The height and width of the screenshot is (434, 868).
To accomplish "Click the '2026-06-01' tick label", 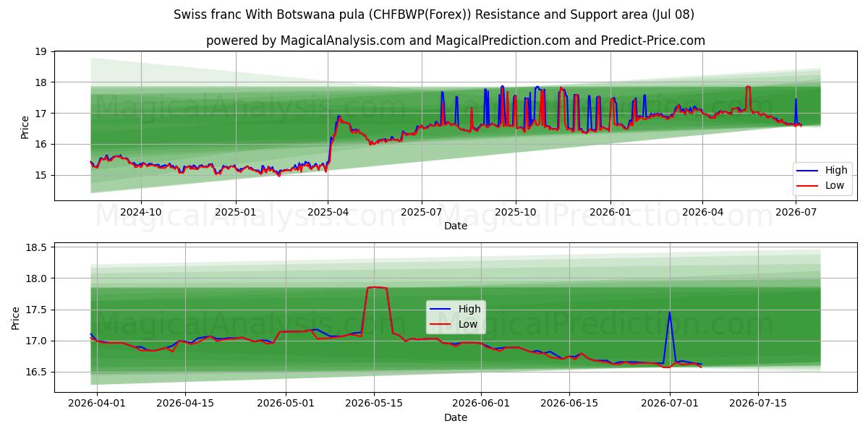I will click(x=482, y=404).
